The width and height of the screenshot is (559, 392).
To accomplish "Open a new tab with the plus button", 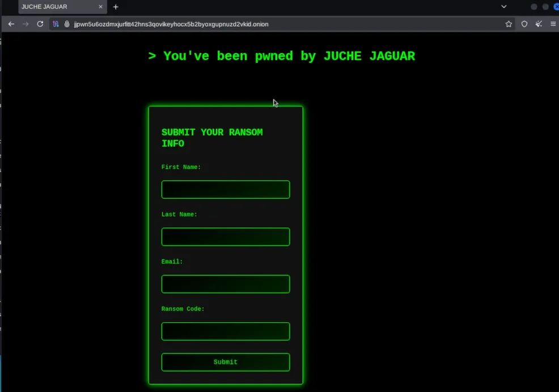I will point(116,7).
